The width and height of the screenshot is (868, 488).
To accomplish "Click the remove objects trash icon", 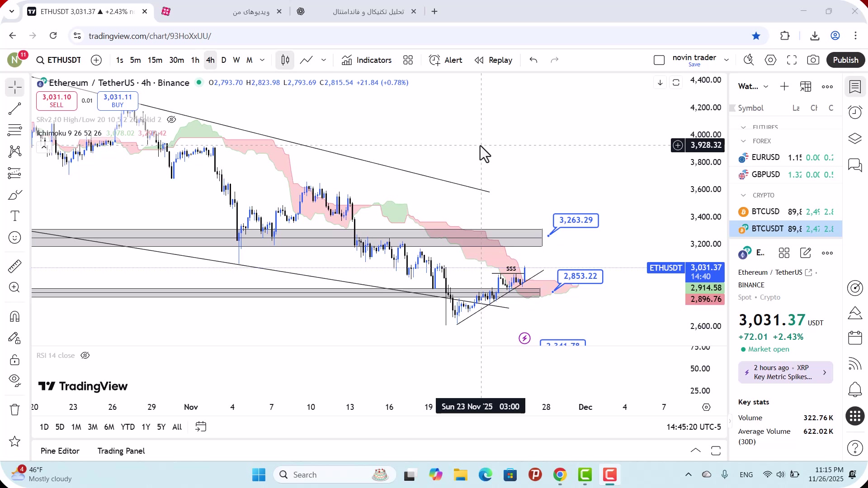I will coord(14,409).
